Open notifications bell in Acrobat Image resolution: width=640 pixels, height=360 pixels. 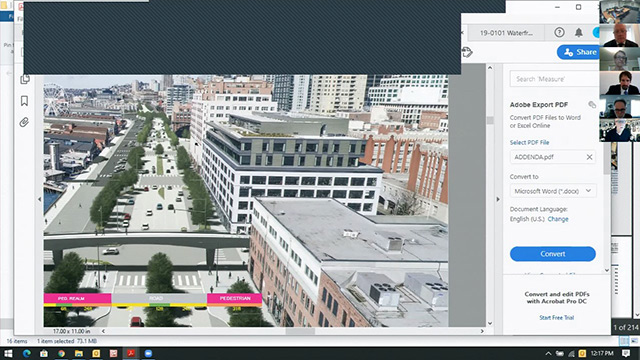point(579,33)
